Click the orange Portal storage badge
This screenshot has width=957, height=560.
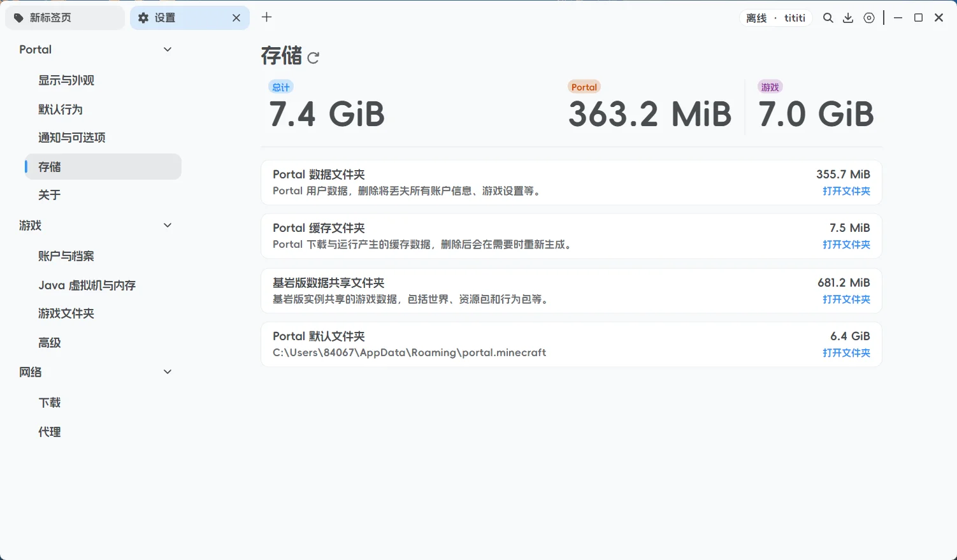[584, 87]
